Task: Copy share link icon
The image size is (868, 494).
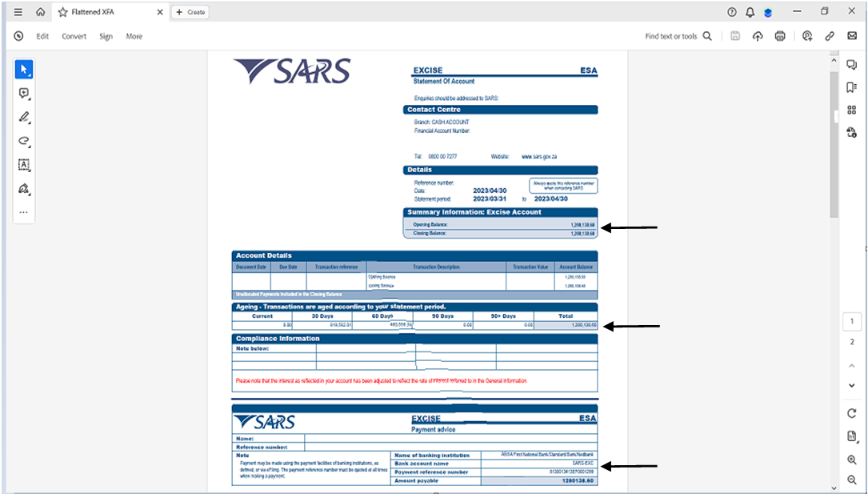Action: coord(830,36)
